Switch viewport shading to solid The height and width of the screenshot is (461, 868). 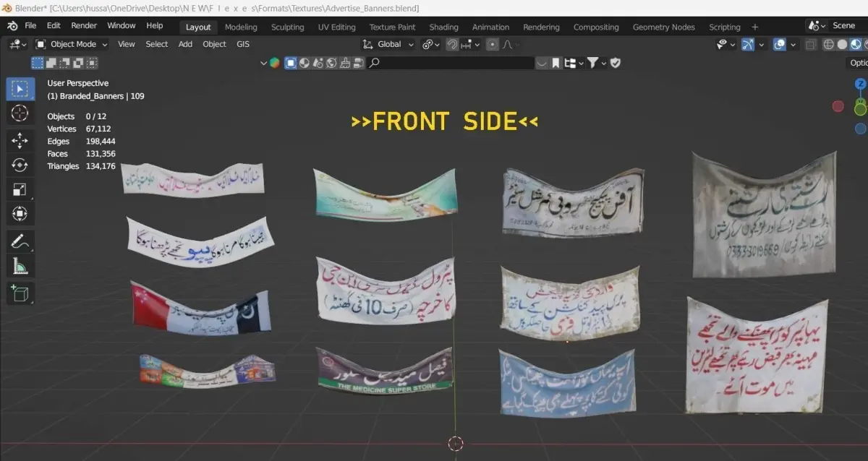842,44
